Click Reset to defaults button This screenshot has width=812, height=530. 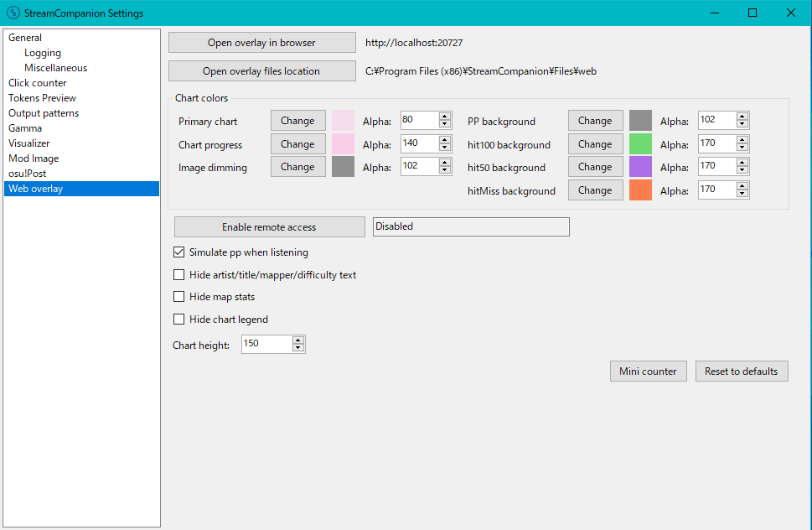click(x=742, y=372)
